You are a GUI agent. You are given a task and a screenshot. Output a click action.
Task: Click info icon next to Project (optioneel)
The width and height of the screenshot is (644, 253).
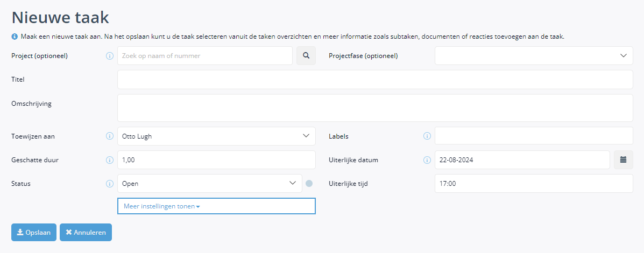coord(109,56)
